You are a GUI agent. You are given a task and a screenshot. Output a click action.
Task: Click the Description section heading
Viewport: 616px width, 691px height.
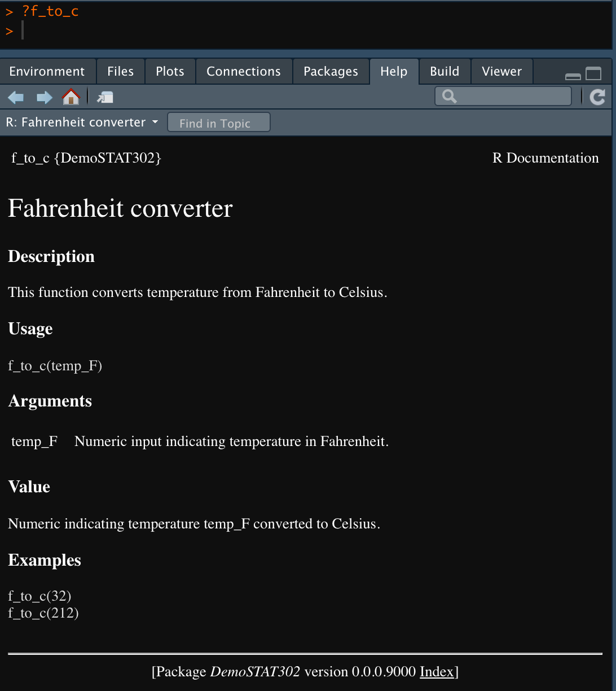point(51,257)
